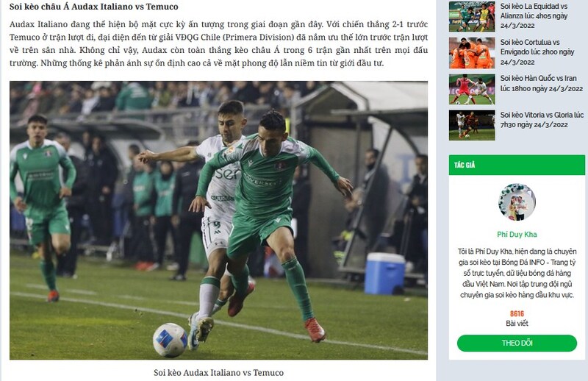
Task: Click the 8616 article count
Action: [517, 314]
